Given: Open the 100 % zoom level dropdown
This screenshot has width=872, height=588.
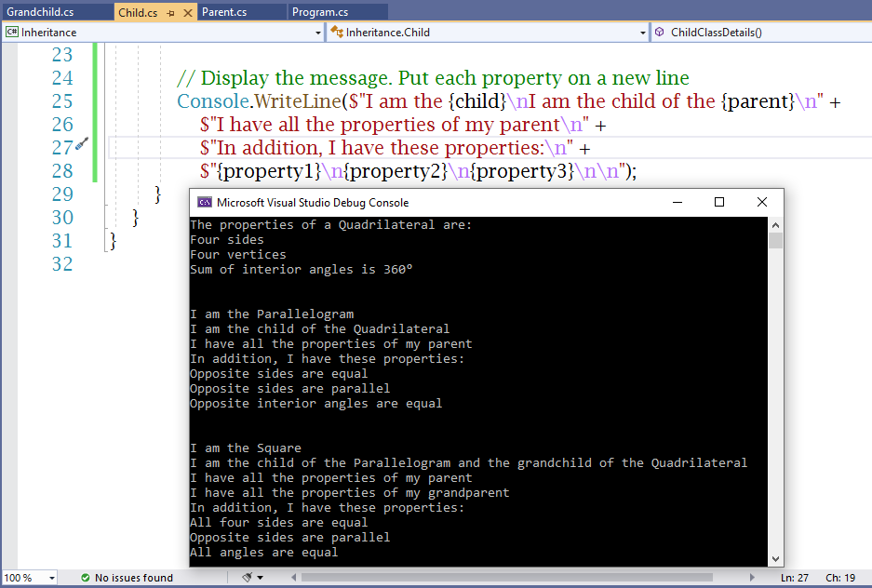Looking at the screenshot, I should point(50,578).
